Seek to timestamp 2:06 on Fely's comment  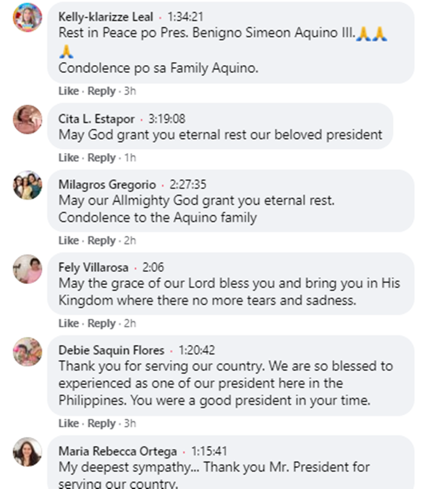[152, 268]
